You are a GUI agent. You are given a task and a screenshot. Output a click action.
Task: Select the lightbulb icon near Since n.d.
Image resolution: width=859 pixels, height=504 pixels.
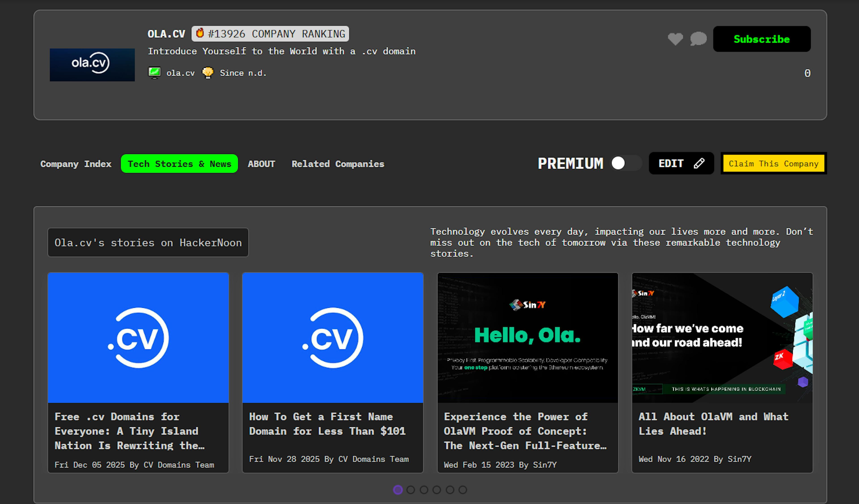tap(208, 73)
